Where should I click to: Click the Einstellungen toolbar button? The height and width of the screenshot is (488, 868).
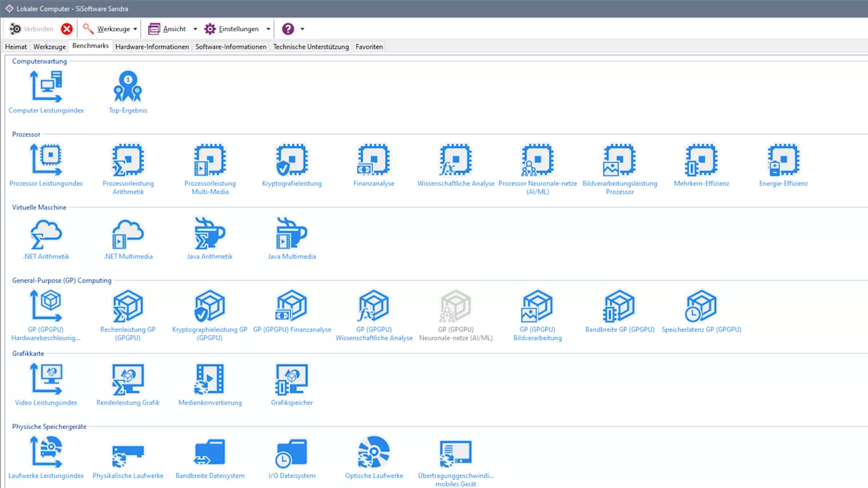232,29
